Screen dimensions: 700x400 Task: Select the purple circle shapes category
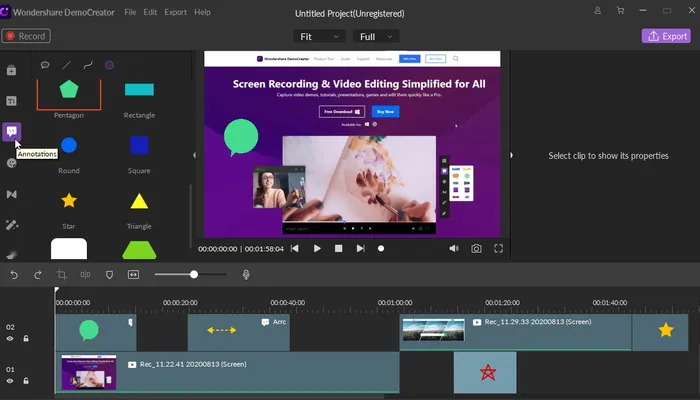[x=109, y=65]
